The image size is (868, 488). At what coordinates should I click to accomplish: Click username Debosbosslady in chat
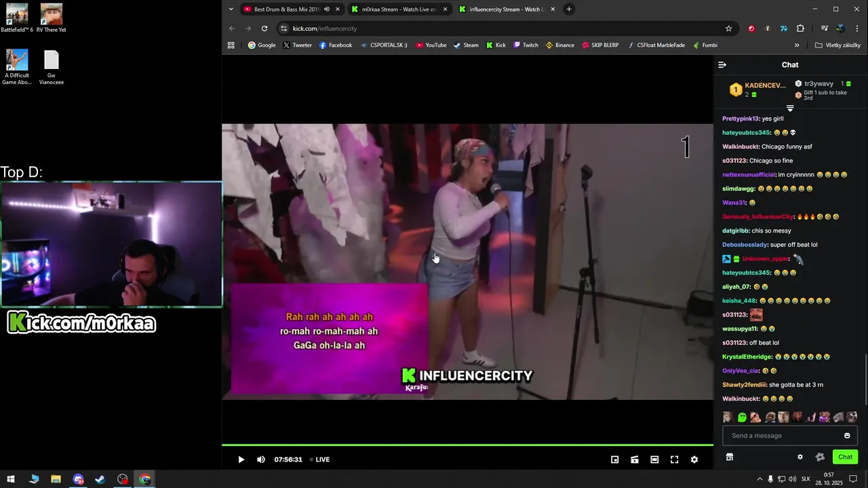pyautogui.click(x=745, y=245)
